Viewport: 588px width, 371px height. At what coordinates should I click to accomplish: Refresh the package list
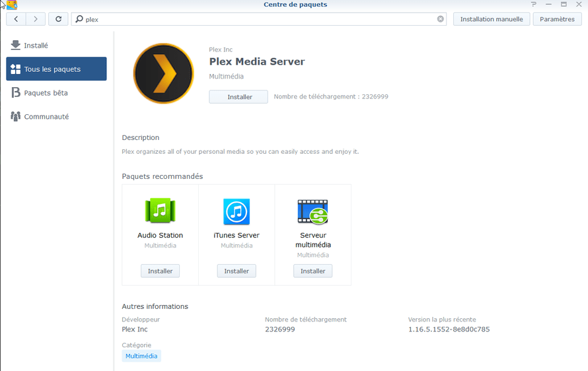(x=58, y=19)
